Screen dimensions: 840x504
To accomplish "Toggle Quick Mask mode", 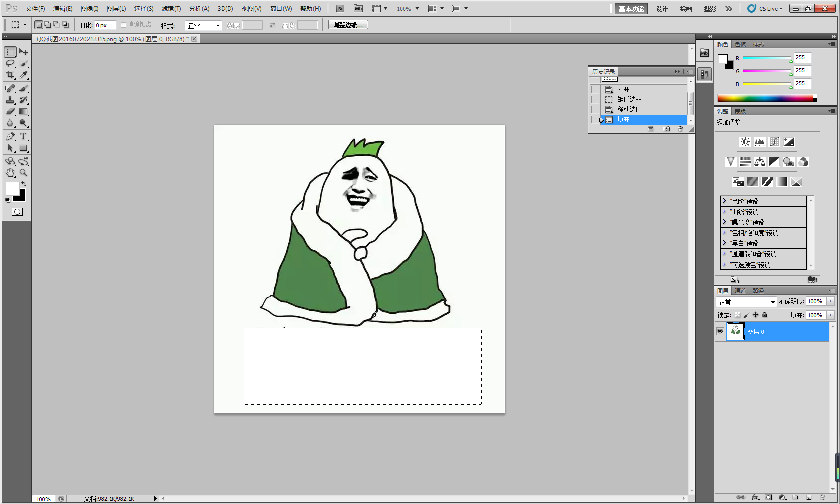I will click(x=17, y=212).
